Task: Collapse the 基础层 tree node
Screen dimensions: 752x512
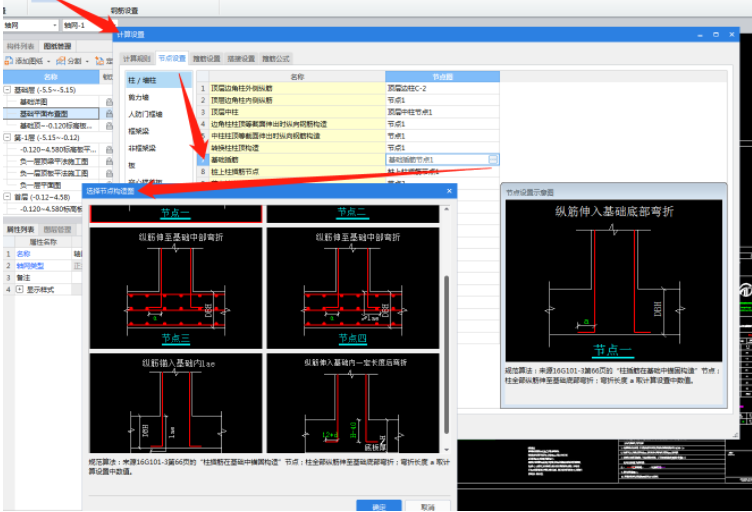Action: (8, 90)
